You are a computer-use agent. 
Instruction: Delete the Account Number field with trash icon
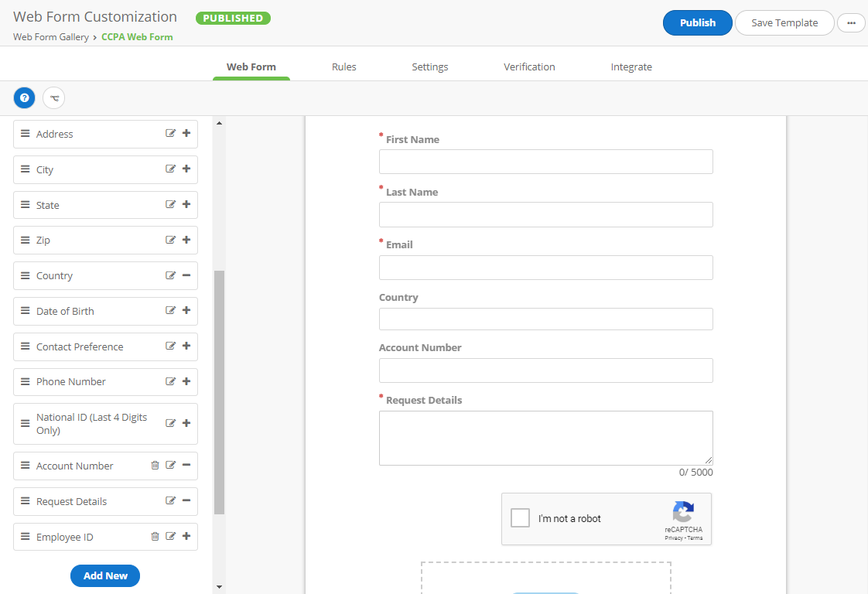[155, 466]
